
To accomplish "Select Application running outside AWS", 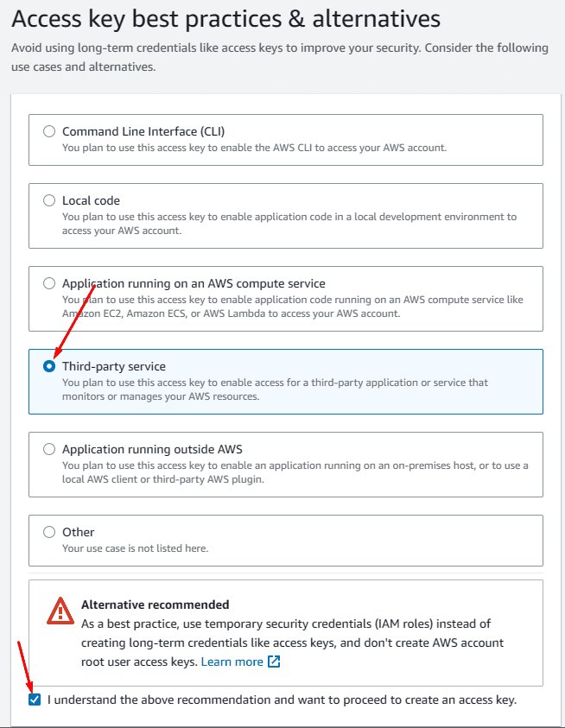I will [49, 448].
